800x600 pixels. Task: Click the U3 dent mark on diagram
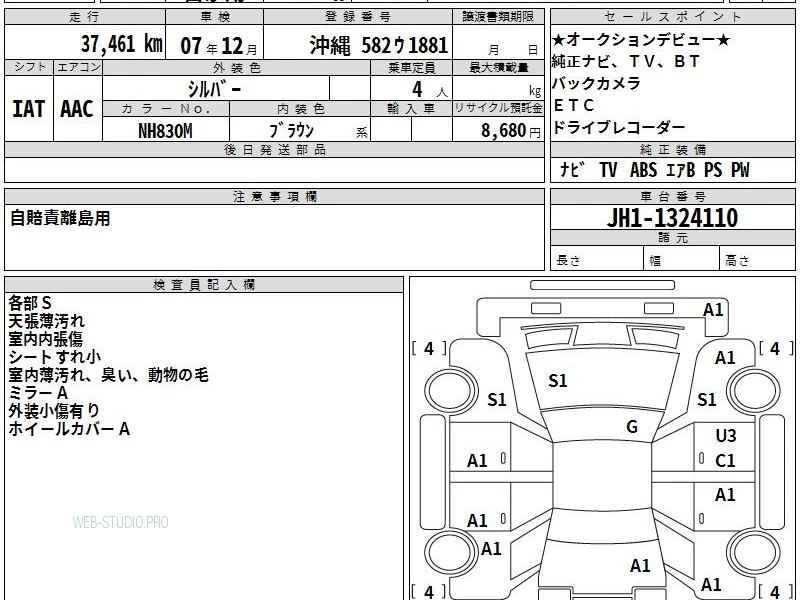726,436
